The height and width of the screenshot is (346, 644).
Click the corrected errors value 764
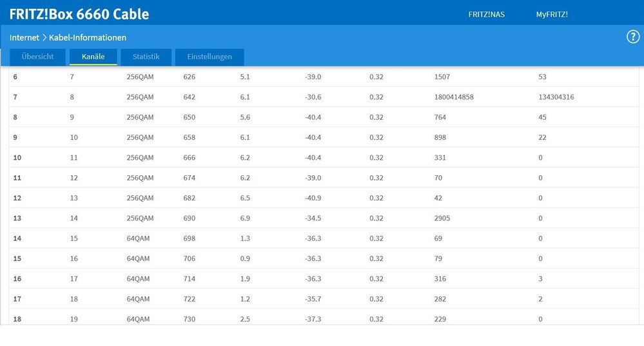pyautogui.click(x=440, y=117)
